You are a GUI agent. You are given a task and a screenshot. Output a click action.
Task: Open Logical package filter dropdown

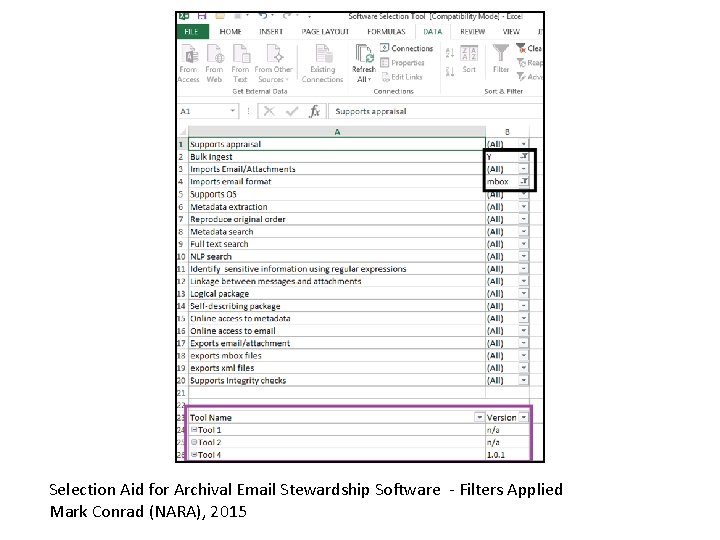[523, 293]
